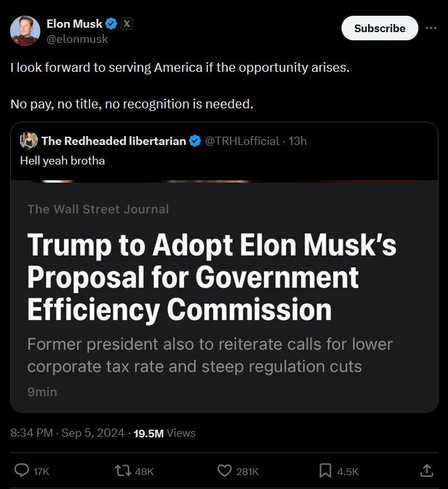Open The Redheaded libertarian's profile name
Image resolution: width=448 pixels, height=489 pixels.
click(x=113, y=141)
